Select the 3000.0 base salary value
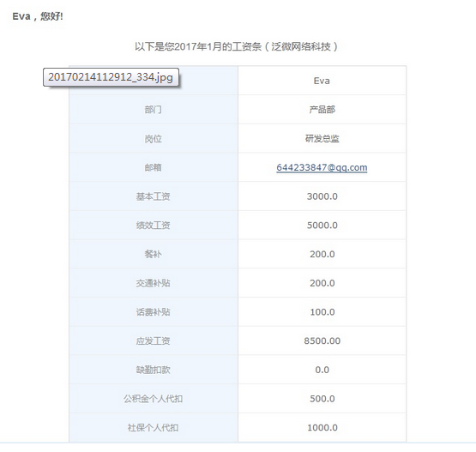Viewport: 476px width, 452px height. pos(322,196)
